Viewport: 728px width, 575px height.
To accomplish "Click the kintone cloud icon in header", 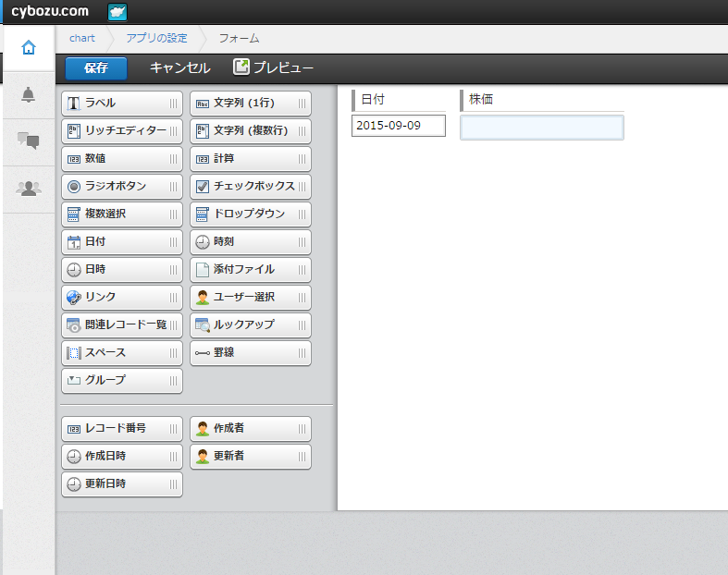I will (117, 12).
